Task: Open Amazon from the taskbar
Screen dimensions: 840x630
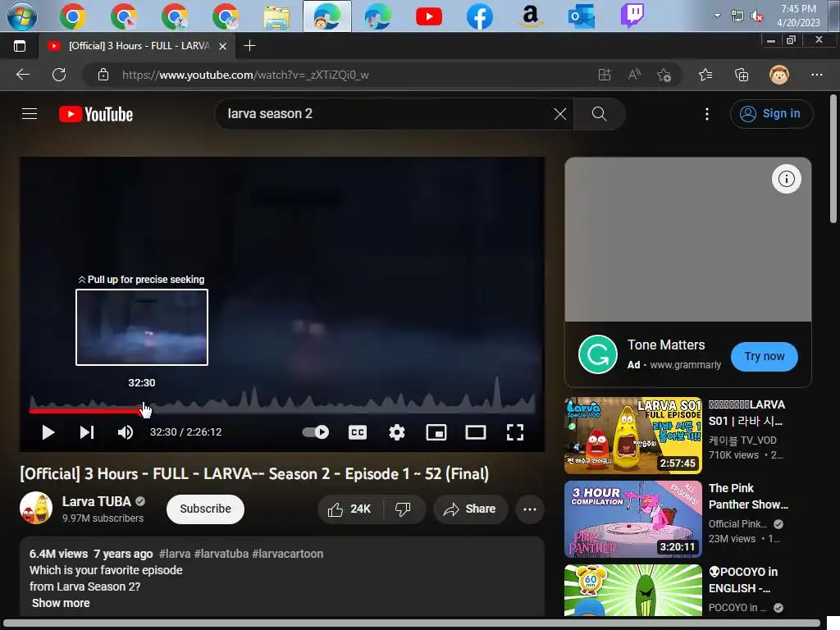Action: click(531, 16)
